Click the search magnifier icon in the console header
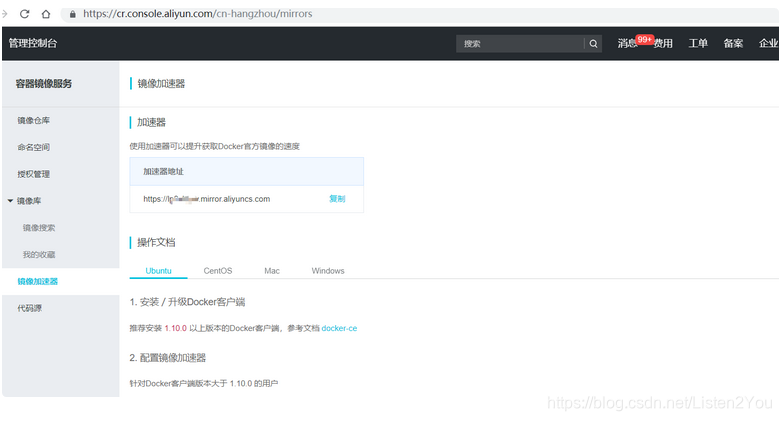The width and height of the screenshot is (781, 421). 593,44
